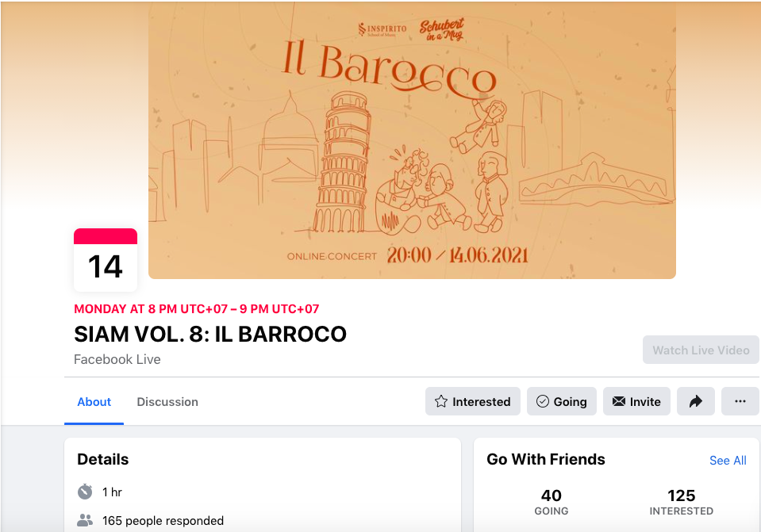Image resolution: width=761 pixels, height=532 pixels.
Task: Open the three-dot more options menu
Action: pos(740,401)
